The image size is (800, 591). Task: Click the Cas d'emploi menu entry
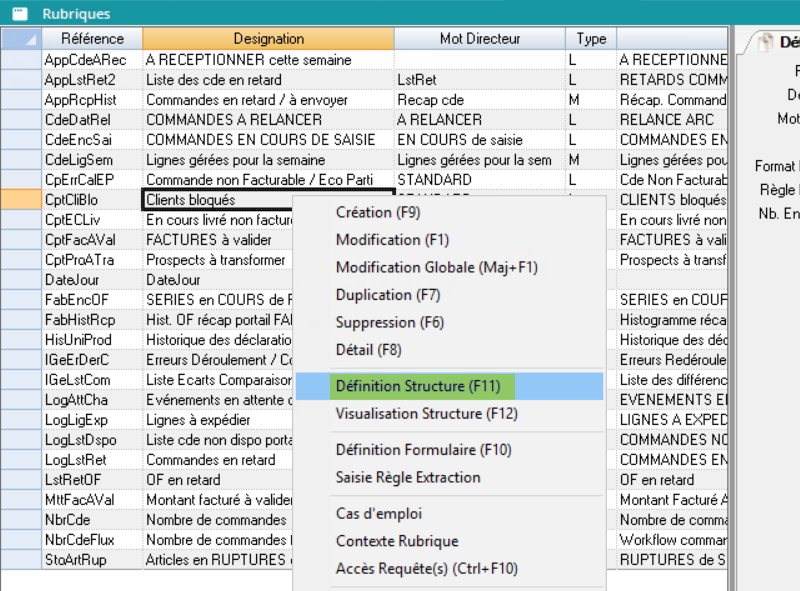click(379, 514)
